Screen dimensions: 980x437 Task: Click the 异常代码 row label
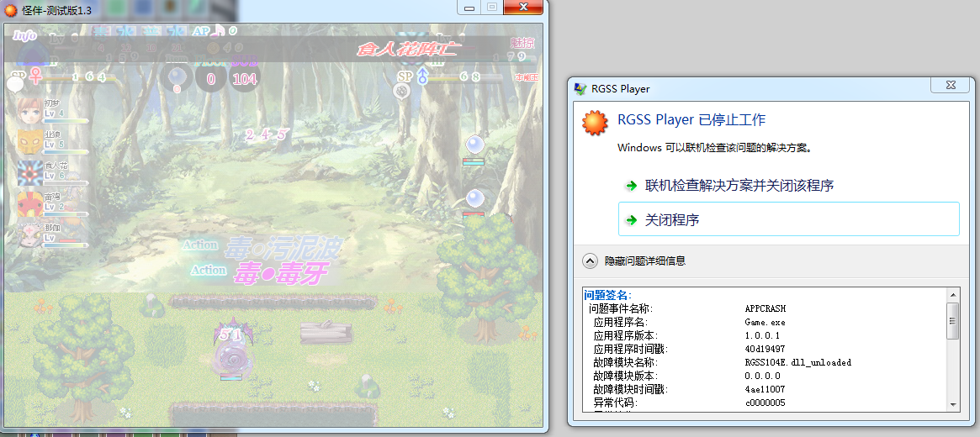pyautogui.click(x=616, y=403)
